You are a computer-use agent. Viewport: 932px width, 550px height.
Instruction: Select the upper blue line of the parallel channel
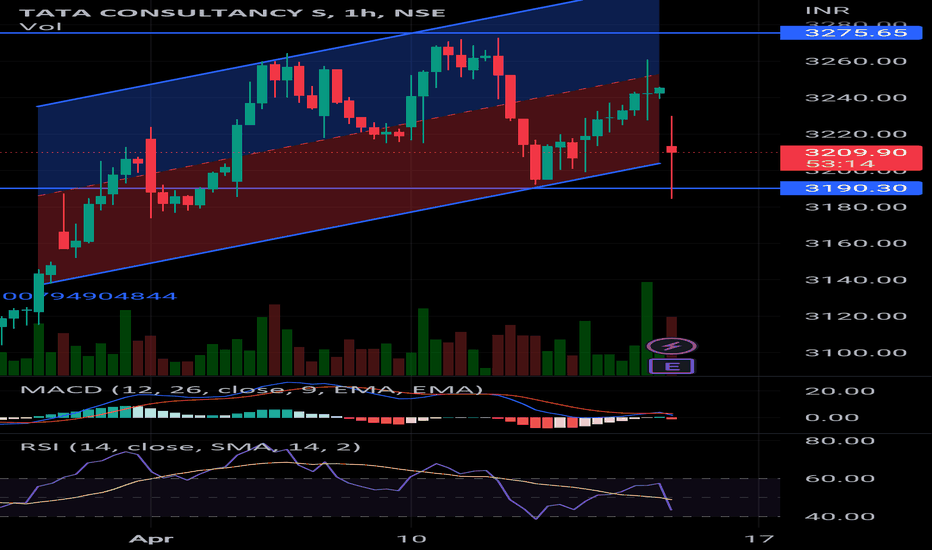click(x=309, y=53)
